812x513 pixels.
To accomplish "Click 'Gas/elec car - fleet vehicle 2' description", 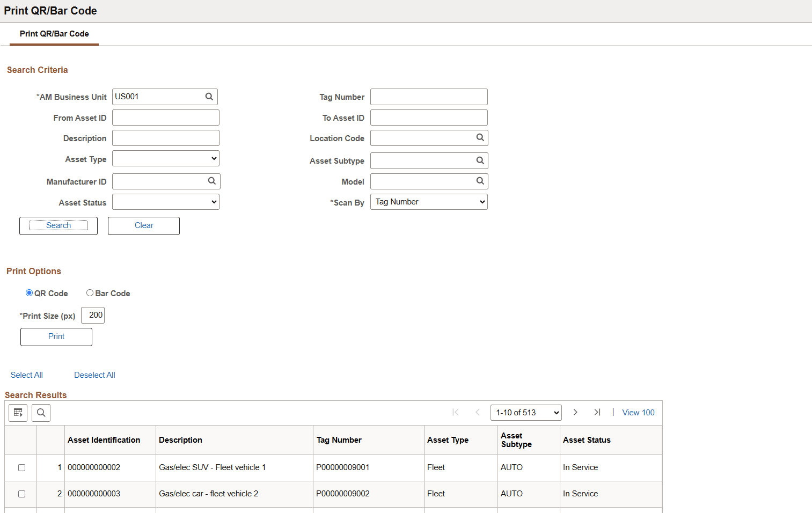I will pyautogui.click(x=209, y=494).
